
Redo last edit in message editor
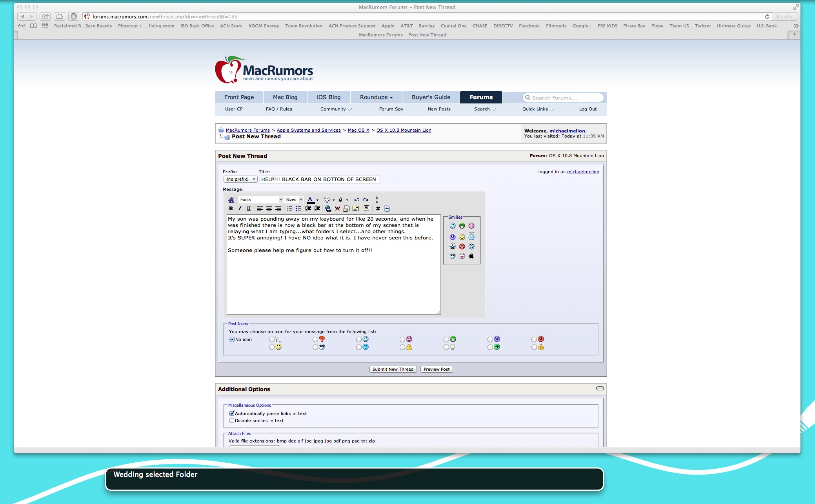click(366, 200)
